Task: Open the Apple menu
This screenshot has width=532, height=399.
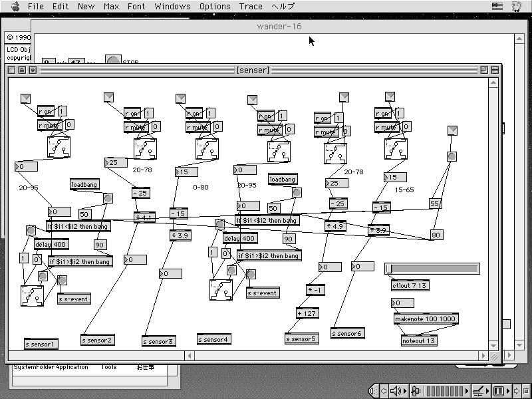Action: click(15, 6)
